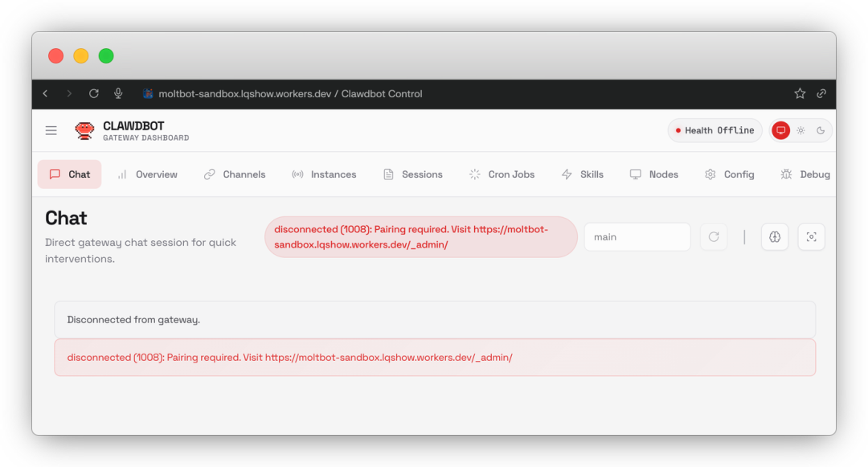This screenshot has height=467, width=868.
Task: Click the Clawdbot crab logo
Action: click(84, 130)
